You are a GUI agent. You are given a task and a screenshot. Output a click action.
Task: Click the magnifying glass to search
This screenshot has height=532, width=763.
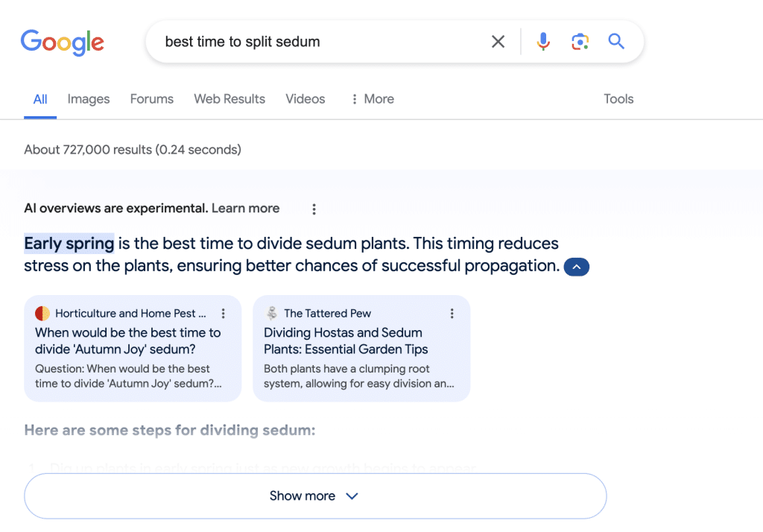pos(616,42)
